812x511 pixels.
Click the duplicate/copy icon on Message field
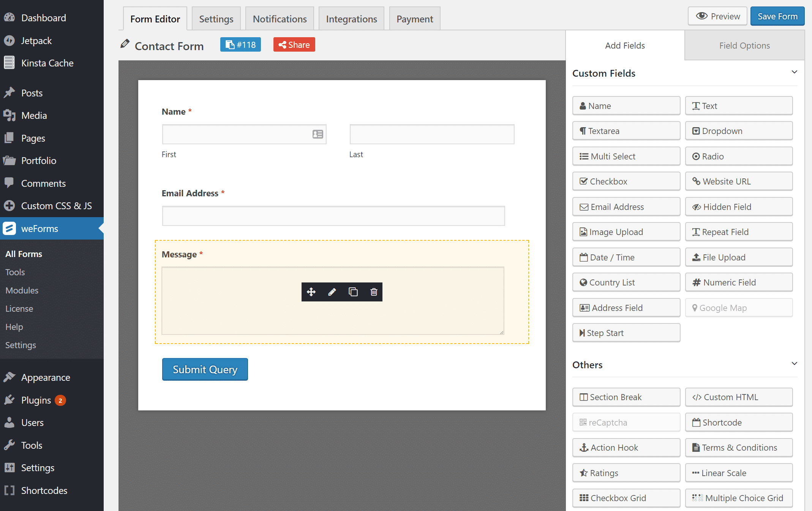click(x=352, y=292)
